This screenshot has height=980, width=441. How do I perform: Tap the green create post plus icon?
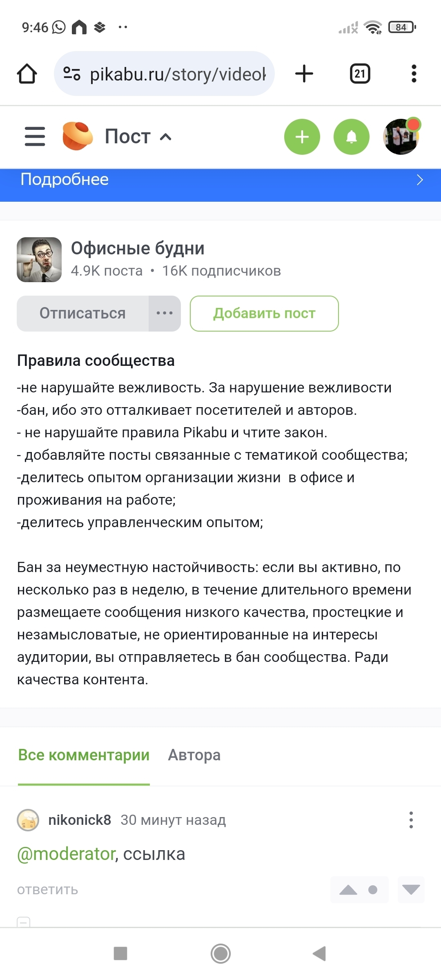point(302,137)
